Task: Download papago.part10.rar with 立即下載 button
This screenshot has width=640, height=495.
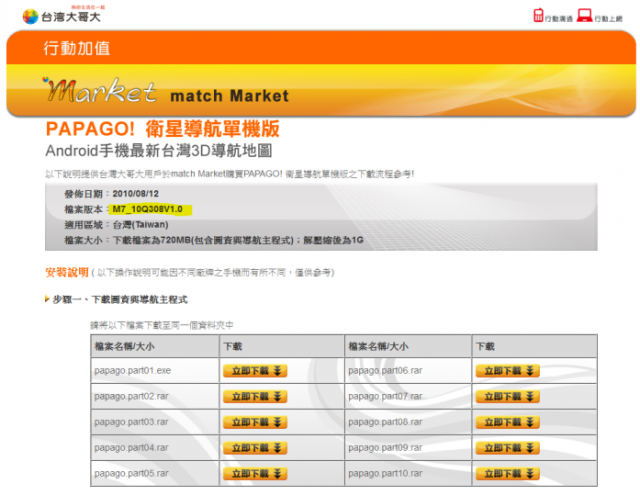Action: 507,473
